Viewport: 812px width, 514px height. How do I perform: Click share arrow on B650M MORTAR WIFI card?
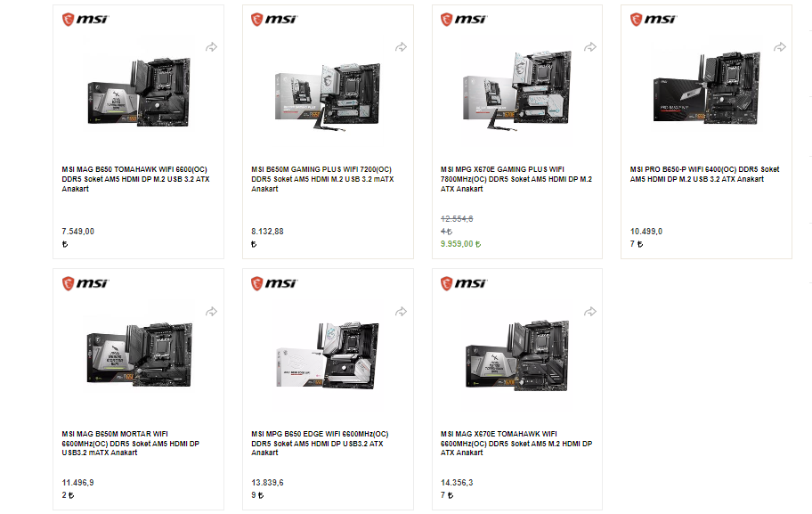(x=211, y=312)
